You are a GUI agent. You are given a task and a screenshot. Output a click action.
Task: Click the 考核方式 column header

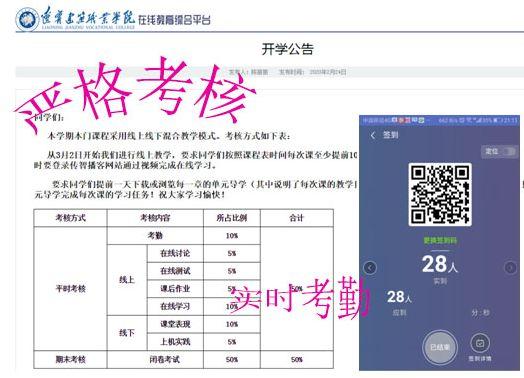[x=70, y=218]
